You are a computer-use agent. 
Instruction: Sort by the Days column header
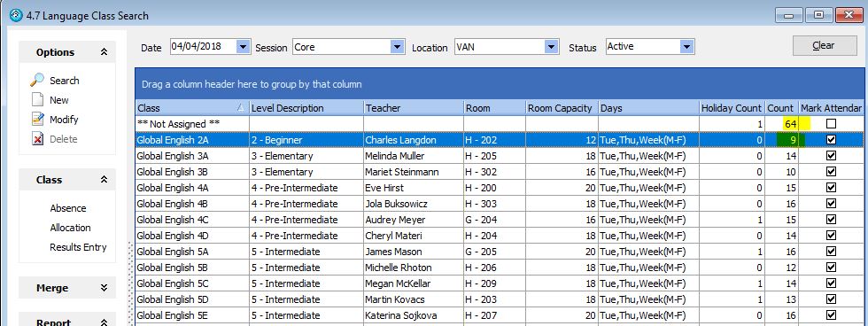[648, 108]
